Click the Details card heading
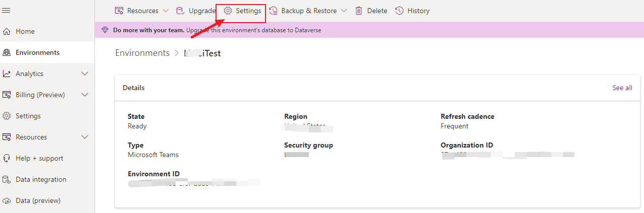 click(134, 88)
